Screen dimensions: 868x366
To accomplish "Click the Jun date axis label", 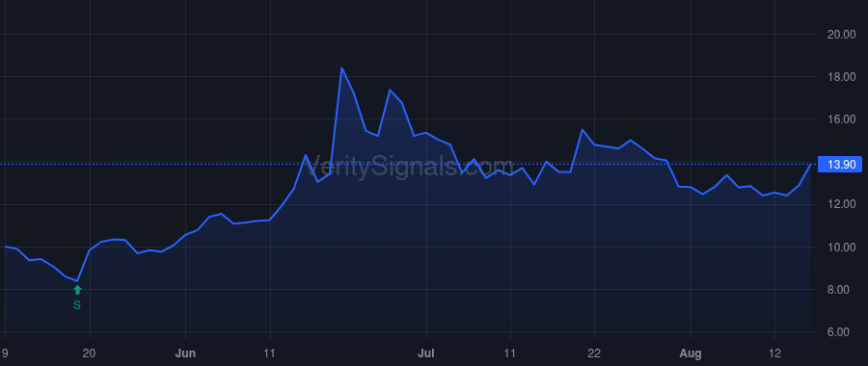I will point(185,353).
